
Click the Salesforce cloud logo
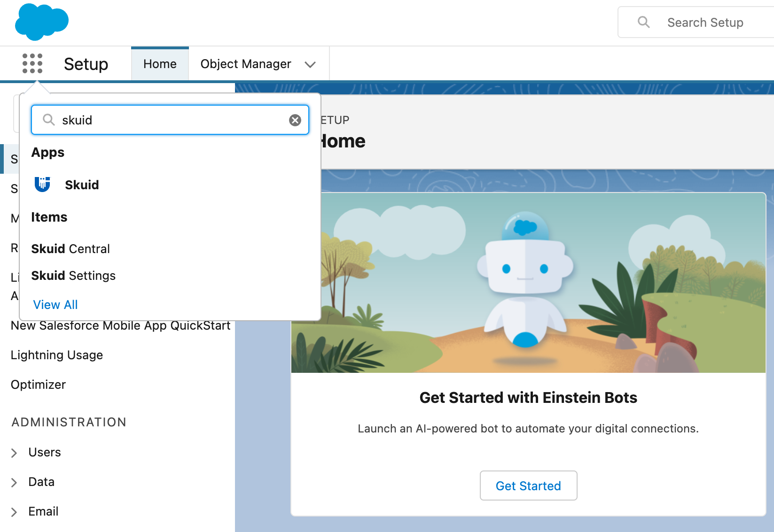tap(41, 22)
